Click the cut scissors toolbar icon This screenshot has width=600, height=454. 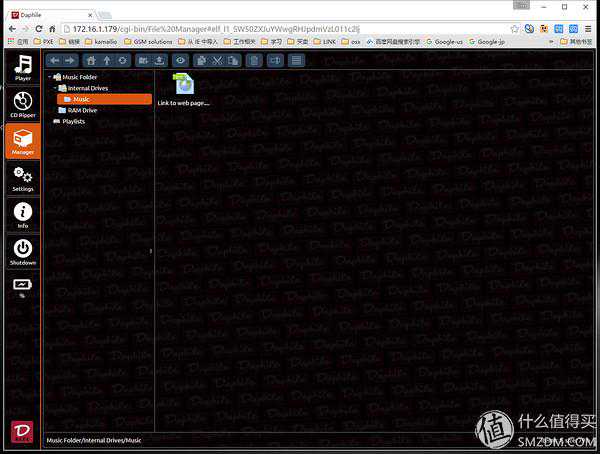218,61
